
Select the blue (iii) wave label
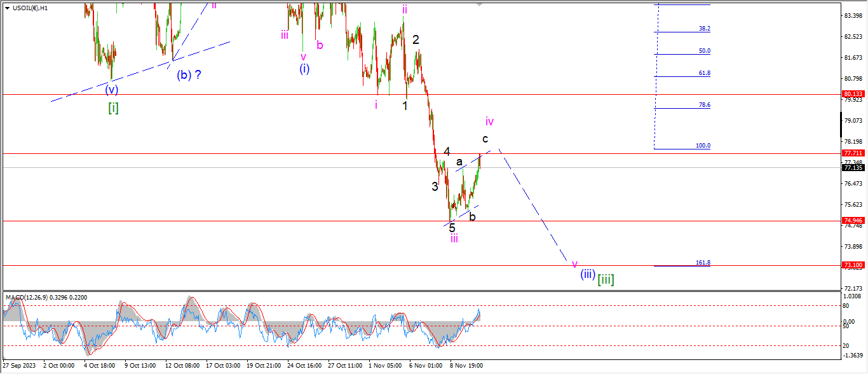(587, 275)
